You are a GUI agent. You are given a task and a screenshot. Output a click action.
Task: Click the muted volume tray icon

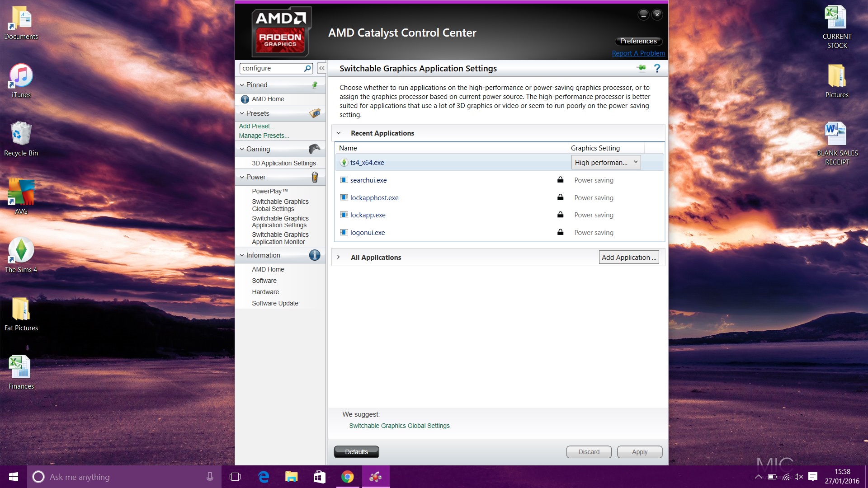pos(799,477)
